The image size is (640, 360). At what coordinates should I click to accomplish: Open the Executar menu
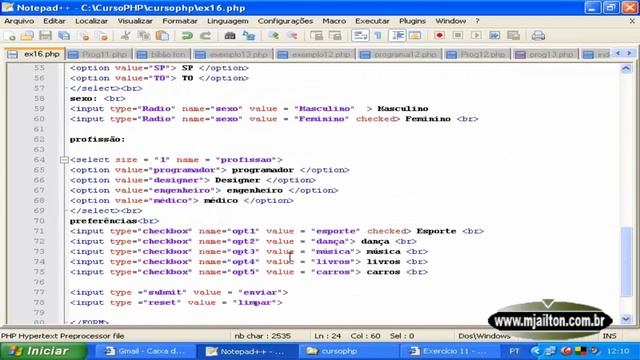372,21
